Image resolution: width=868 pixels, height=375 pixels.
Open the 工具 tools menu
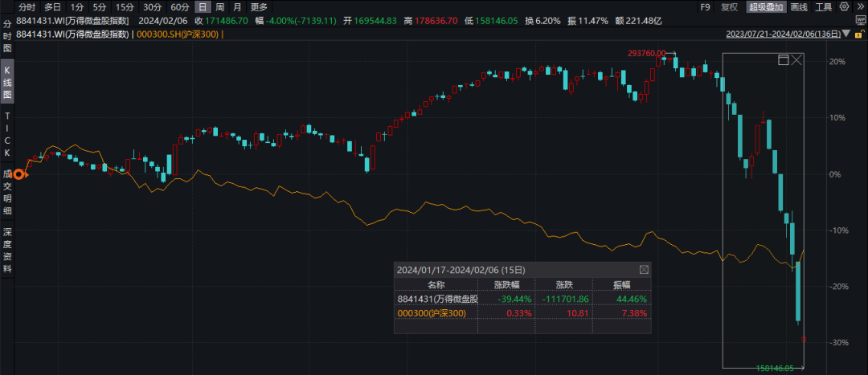tap(824, 7)
